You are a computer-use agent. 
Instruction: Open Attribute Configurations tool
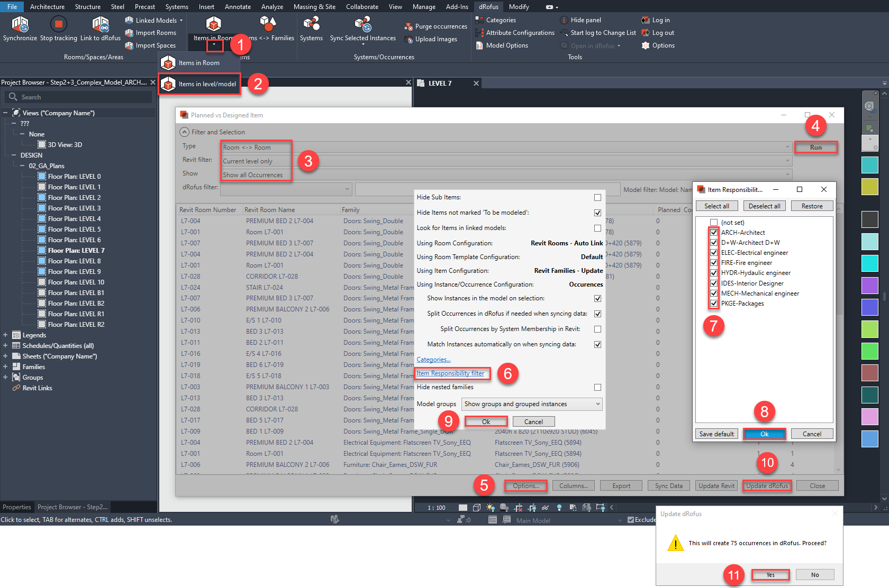click(x=479, y=33)
